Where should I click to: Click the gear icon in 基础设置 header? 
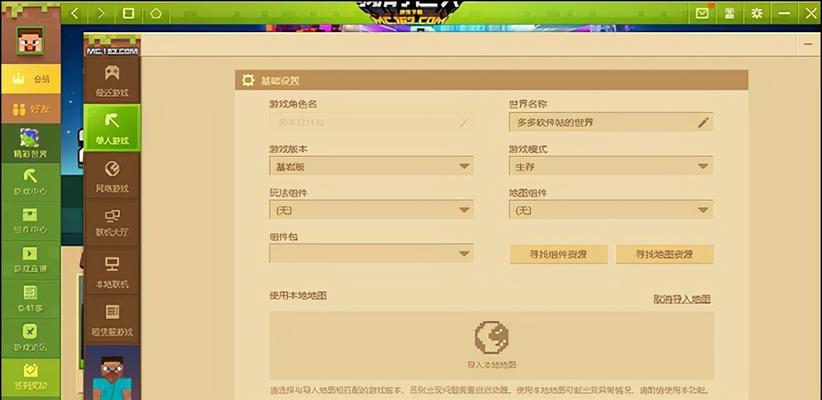[x=248, y=80]
